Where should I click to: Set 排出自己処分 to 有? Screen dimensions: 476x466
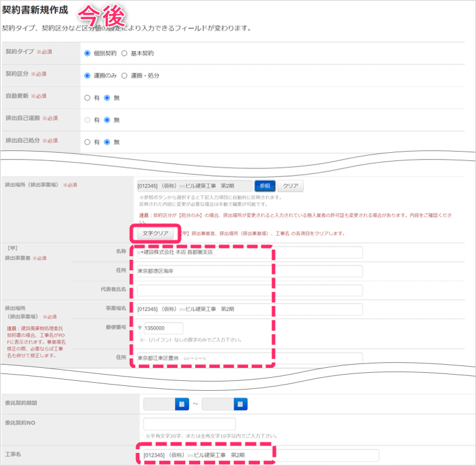[x=88, y=142]
